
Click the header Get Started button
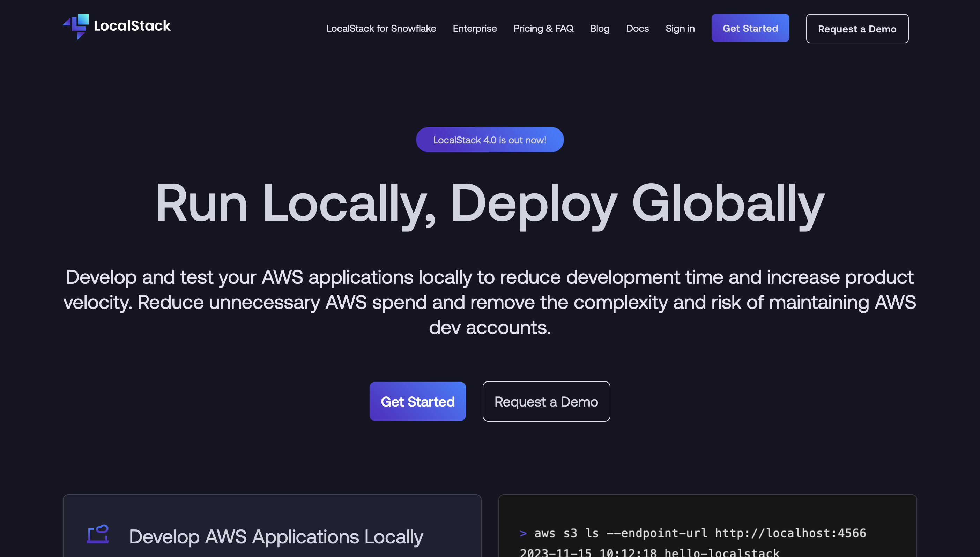pyautogui.click(x=750, y=28)
